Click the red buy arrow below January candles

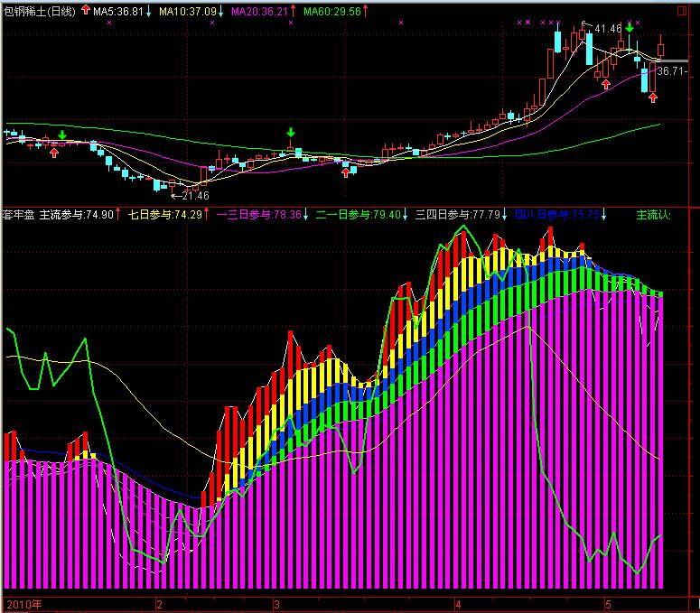54,153
